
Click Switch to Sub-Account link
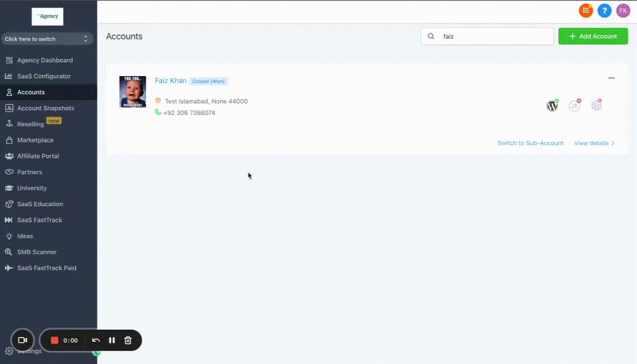click(530, 143)
